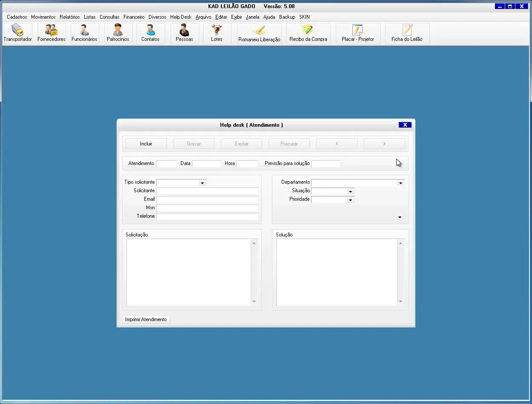Expand the Departamento dropdown
The image size is (532, 404).
(x=400, y=183)
